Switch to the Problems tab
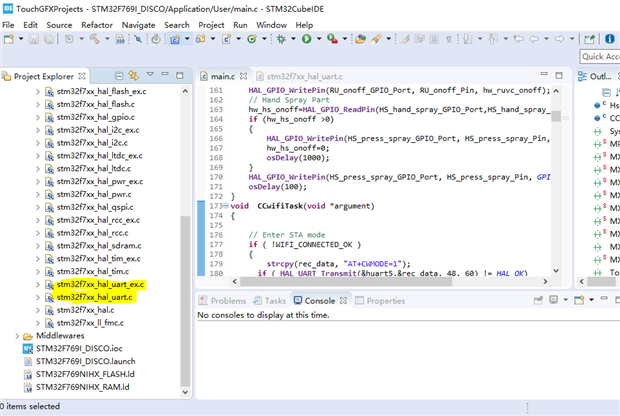This screenshot has width=620, height=416. 227,300
